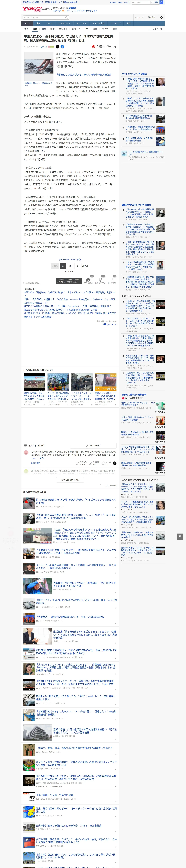This screenshot has width=186, height=868.
Task: Open the 速報 tab
Action: tap(38, 24)
